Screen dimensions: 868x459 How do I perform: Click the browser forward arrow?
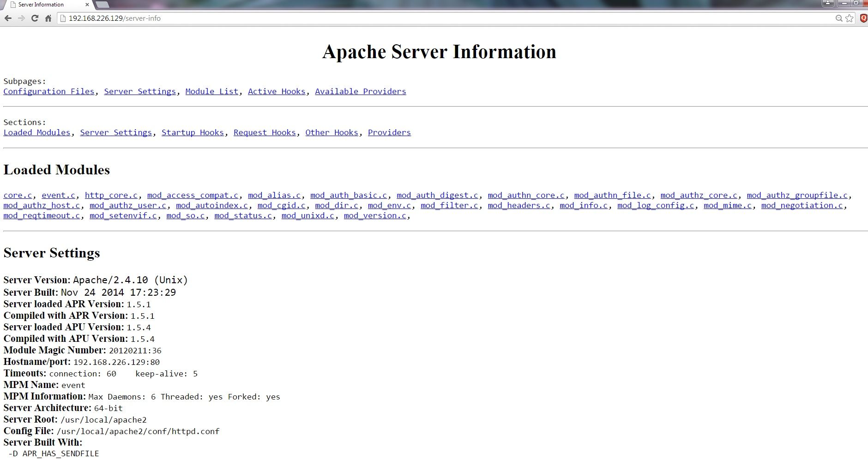click(x=21, y=18)
